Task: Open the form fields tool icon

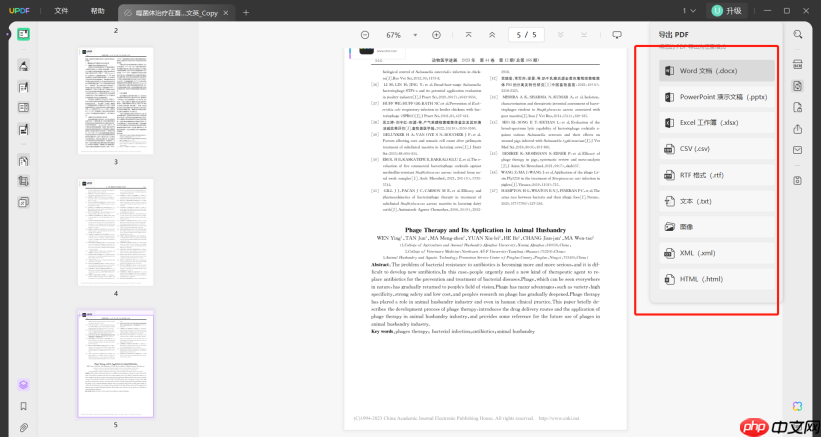Action: 23,108
